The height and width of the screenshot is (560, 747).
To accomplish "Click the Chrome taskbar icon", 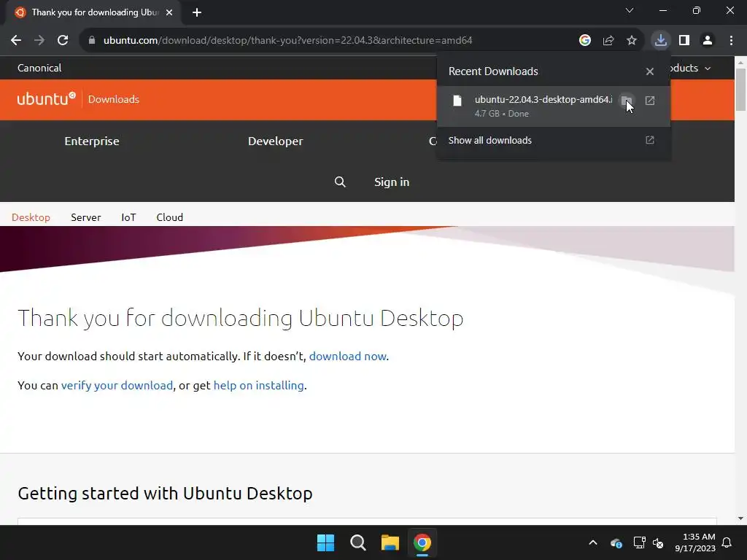I will 422,542.
